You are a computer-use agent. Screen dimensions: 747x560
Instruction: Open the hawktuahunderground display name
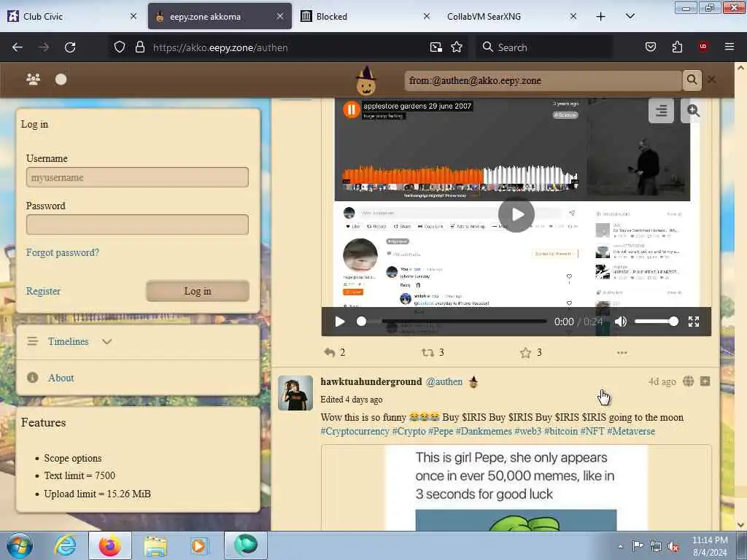point(371,381)
